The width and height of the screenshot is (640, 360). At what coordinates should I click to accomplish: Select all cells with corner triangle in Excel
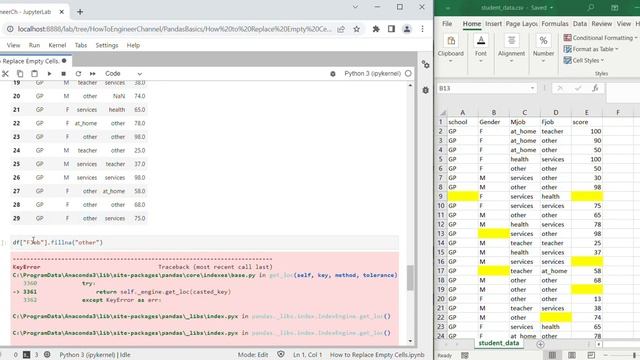[442, 112]
